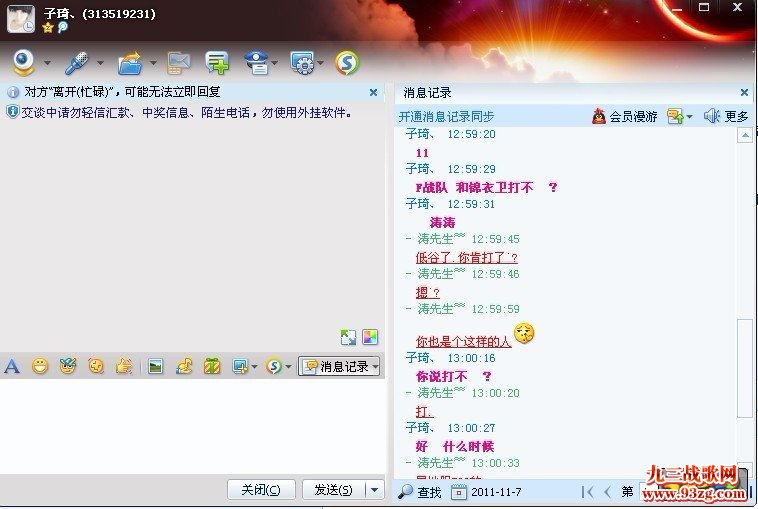758x509 pixels.
Task: Click the 关闭(C) close button
Action: coord(261,489)
